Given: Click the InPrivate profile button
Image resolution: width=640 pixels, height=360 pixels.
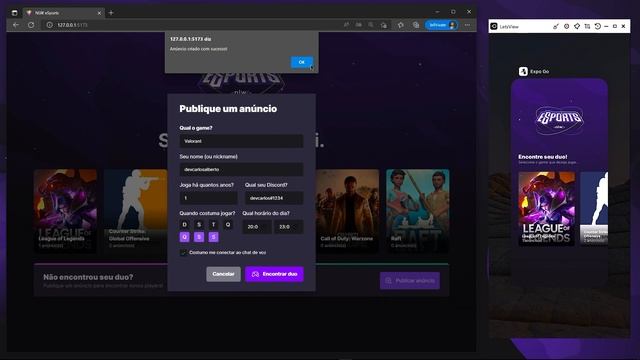Looking at the screenshot, I should point(442,25).
